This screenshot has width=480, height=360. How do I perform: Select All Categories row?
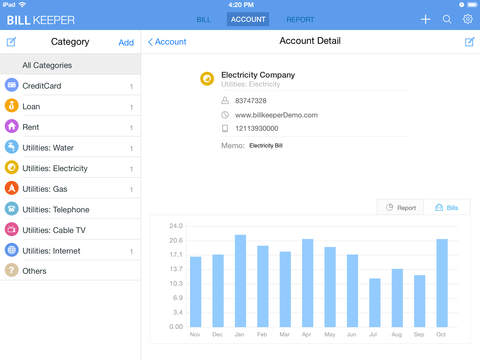pyautogui.click(x=70, y=65)
